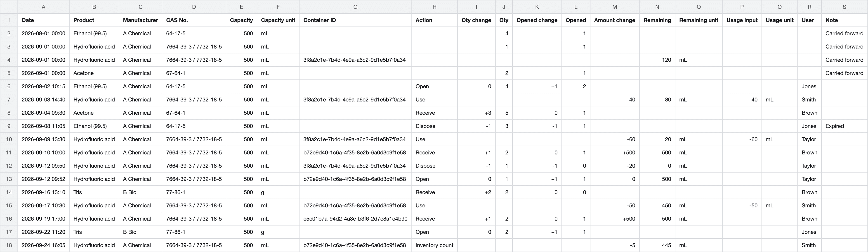Screen dimensions: 868x252
Task: Select the 'Opened change' header cell
Action: (537, 20)
